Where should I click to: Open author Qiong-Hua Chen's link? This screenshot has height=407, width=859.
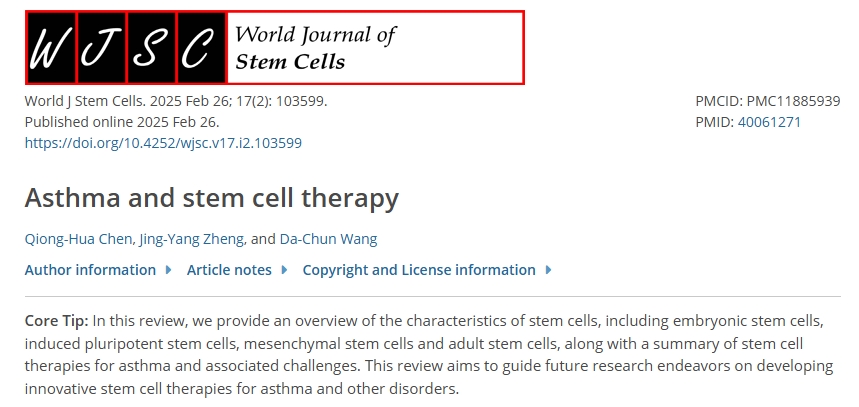[66, 238]
